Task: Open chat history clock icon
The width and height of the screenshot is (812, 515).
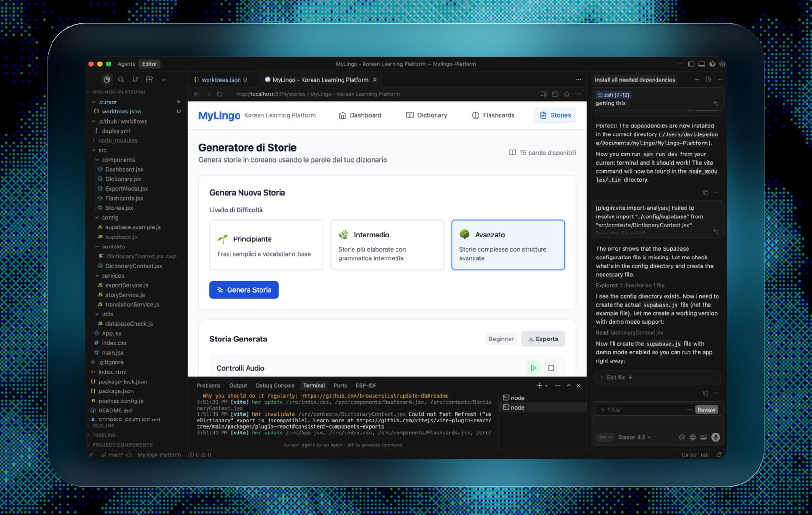Action: point(708,80)
